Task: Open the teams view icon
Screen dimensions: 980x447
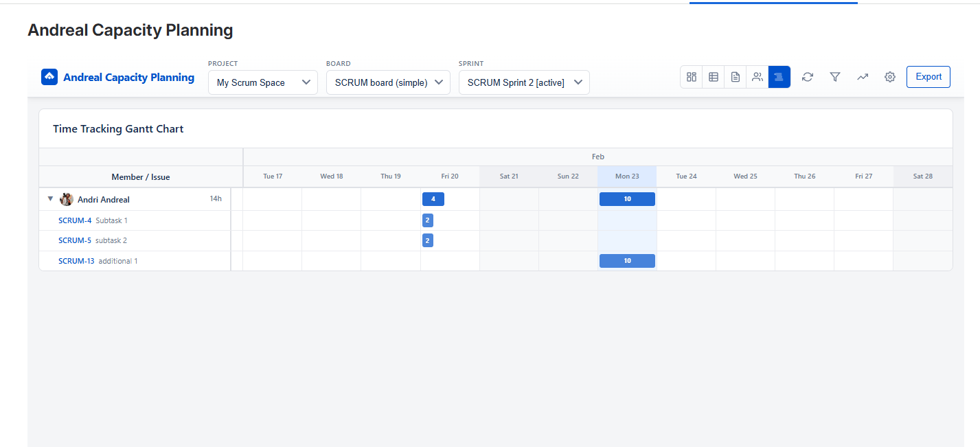Action: click(x=757, y=77)
